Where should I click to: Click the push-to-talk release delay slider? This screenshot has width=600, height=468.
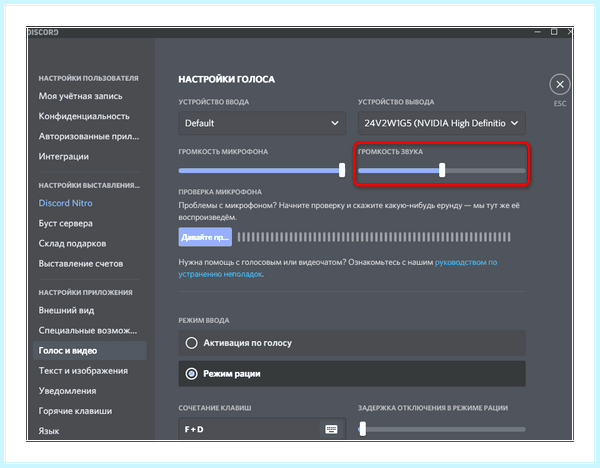442,429
